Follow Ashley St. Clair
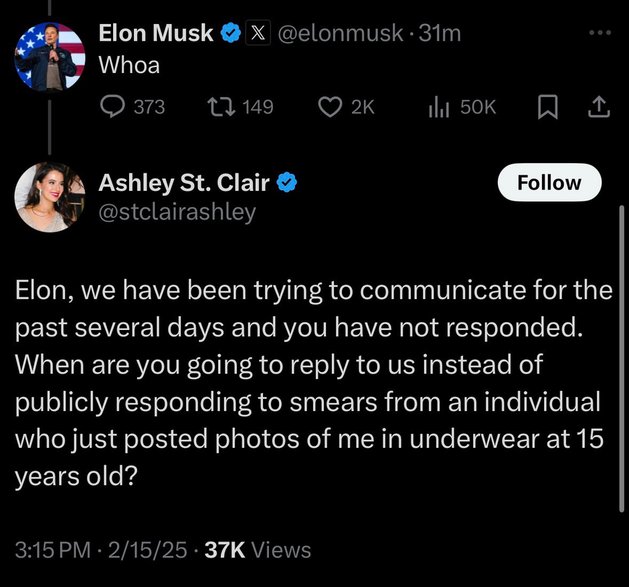 (x=550, y=183)
